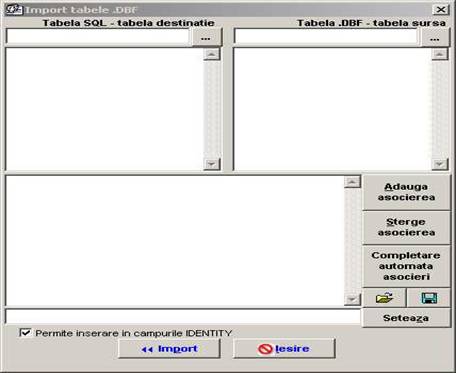The image size is (456, 373).
Task: Browse for the DBF source table
Action: (435, 37)
